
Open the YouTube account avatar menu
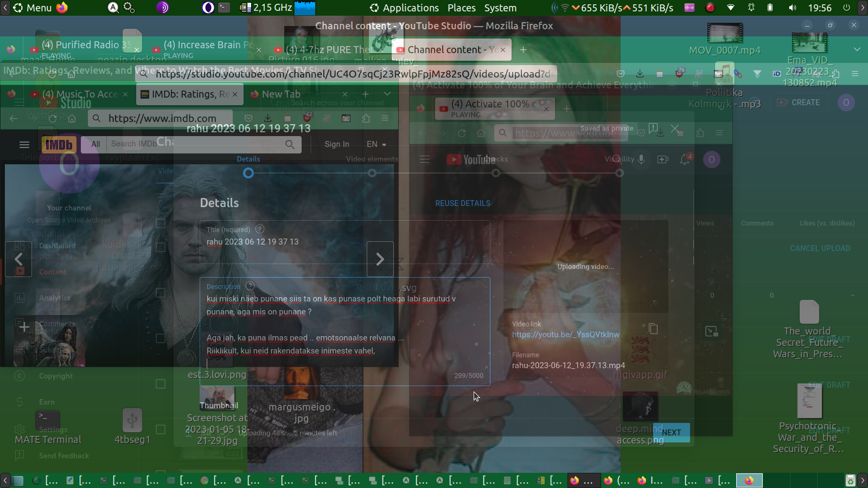[712, 159]
